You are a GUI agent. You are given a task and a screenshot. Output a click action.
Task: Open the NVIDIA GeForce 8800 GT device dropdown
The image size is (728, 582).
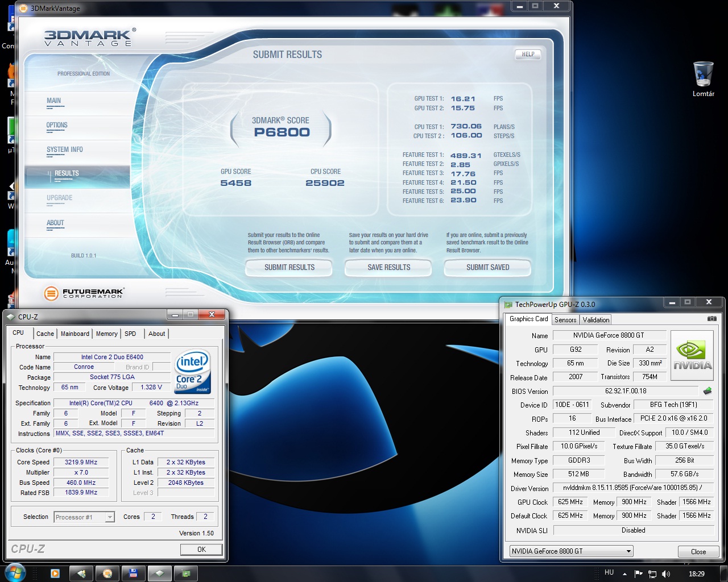(x=571, y=551)
